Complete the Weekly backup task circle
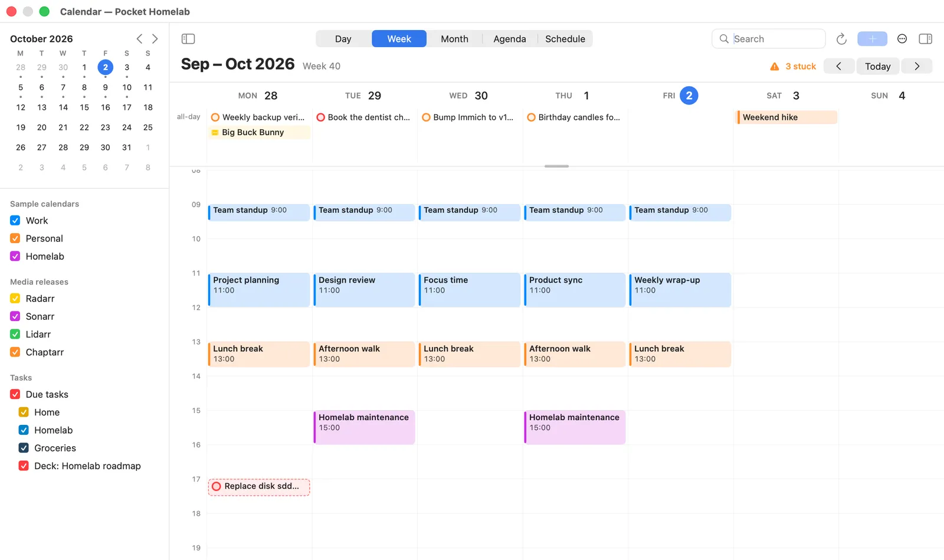 [215, 117]
